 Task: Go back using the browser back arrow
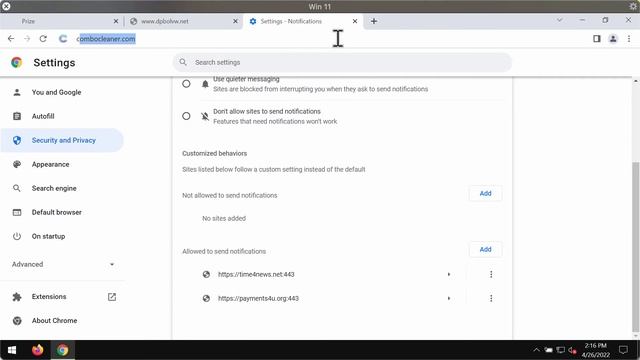pyautogui.click(x=11, y=39)
